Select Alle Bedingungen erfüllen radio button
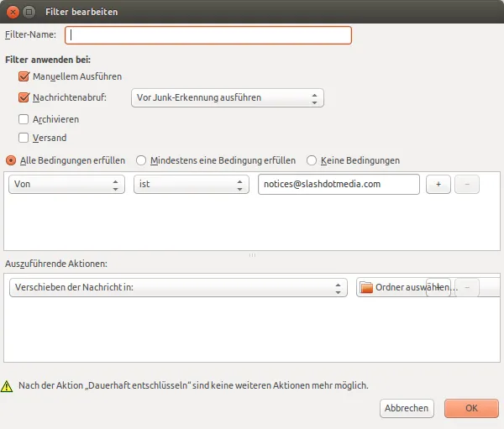 pyautogui.click(x=11, y=160)
